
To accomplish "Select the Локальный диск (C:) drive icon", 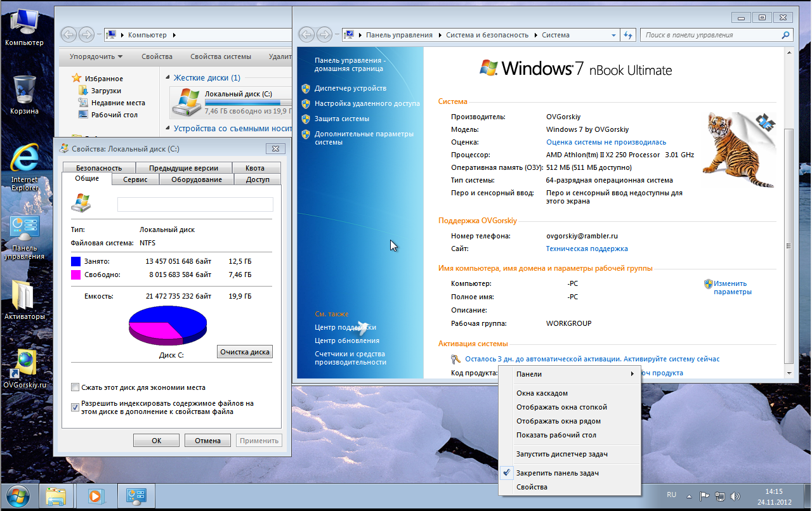I will click(188, 102).
